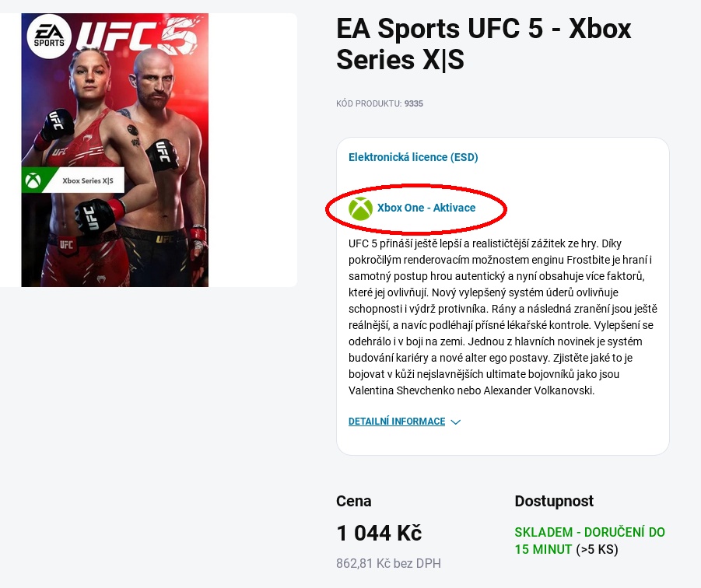
Task: Open the UFC 5 cover image thumbnail
Action: (115, 149)
